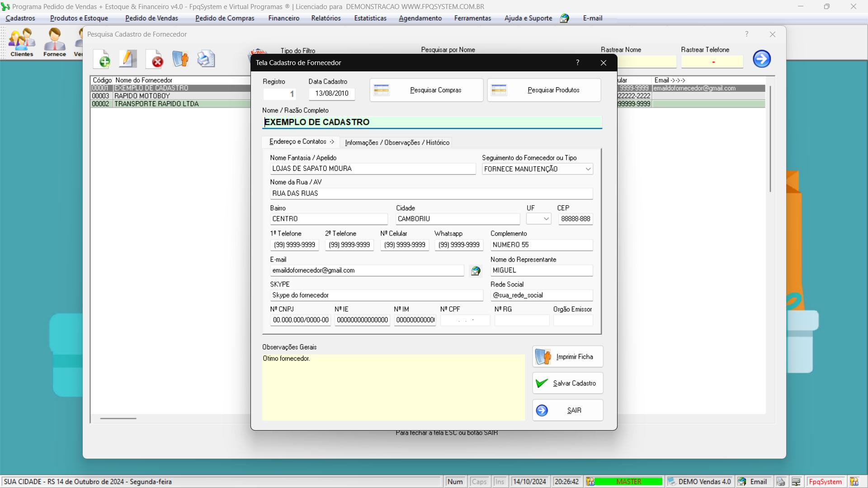Click the Complemento field

[542, 245]
